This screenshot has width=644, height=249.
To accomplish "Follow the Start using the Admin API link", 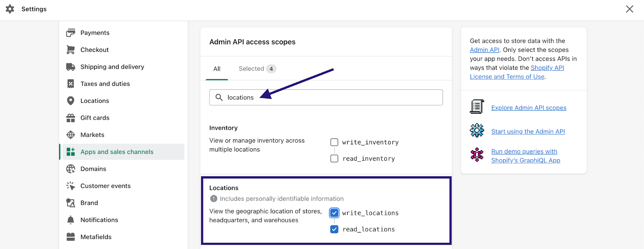I will (528, 132).
